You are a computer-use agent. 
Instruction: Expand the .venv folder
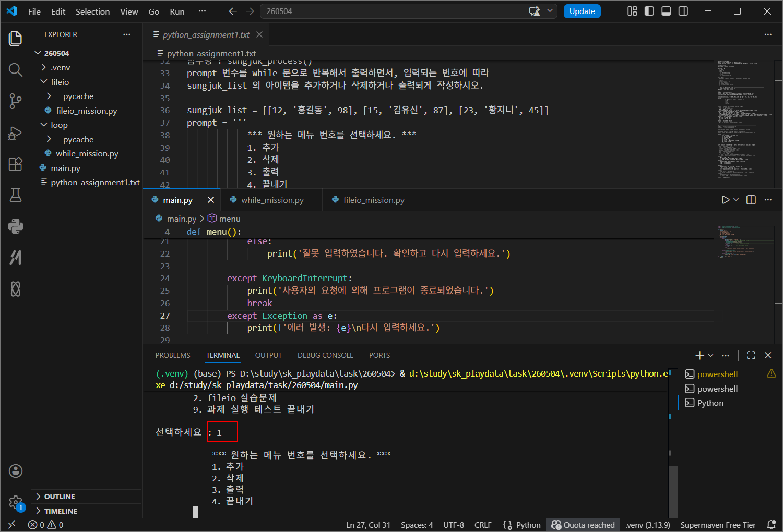44,68
